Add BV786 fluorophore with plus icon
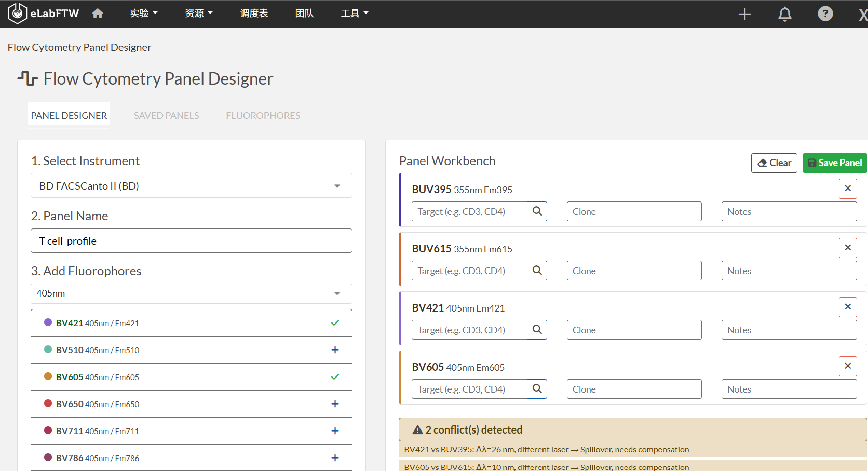The image size is (868, 471). (335, 458)
